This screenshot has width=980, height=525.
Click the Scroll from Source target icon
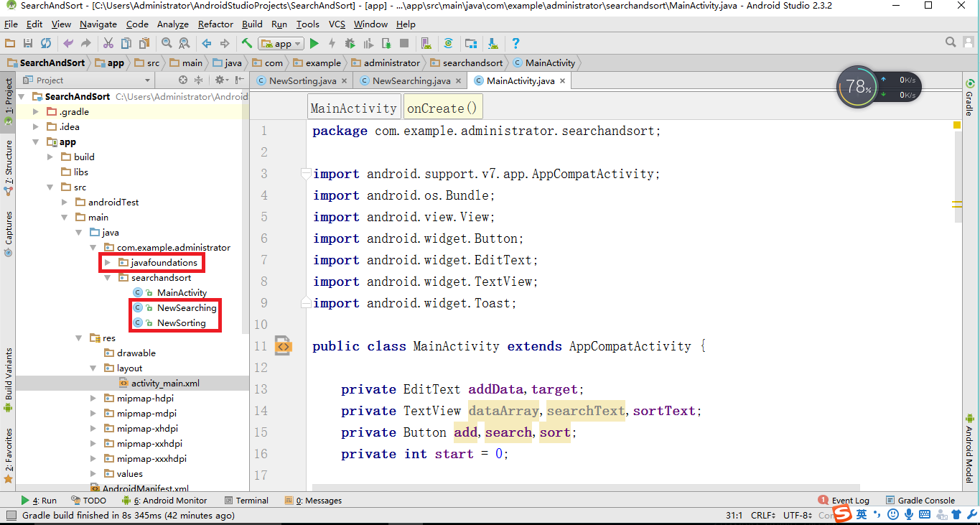[184, 80]
